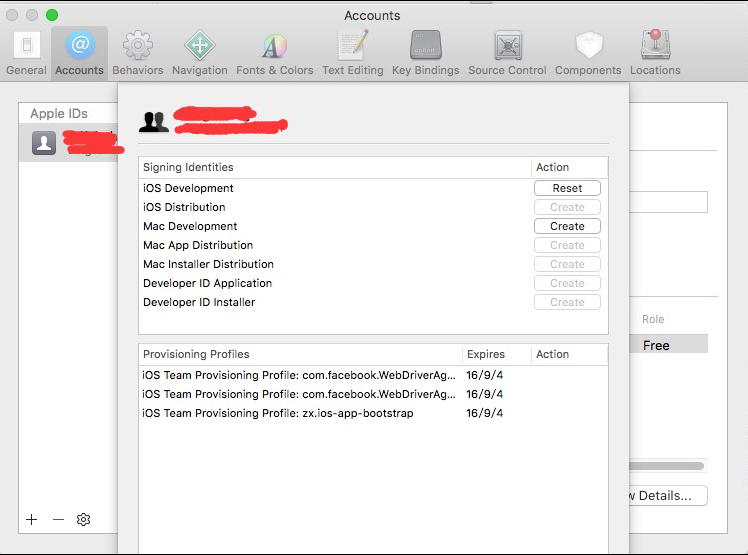Add a new Apple ID with plus

point(32,520)
